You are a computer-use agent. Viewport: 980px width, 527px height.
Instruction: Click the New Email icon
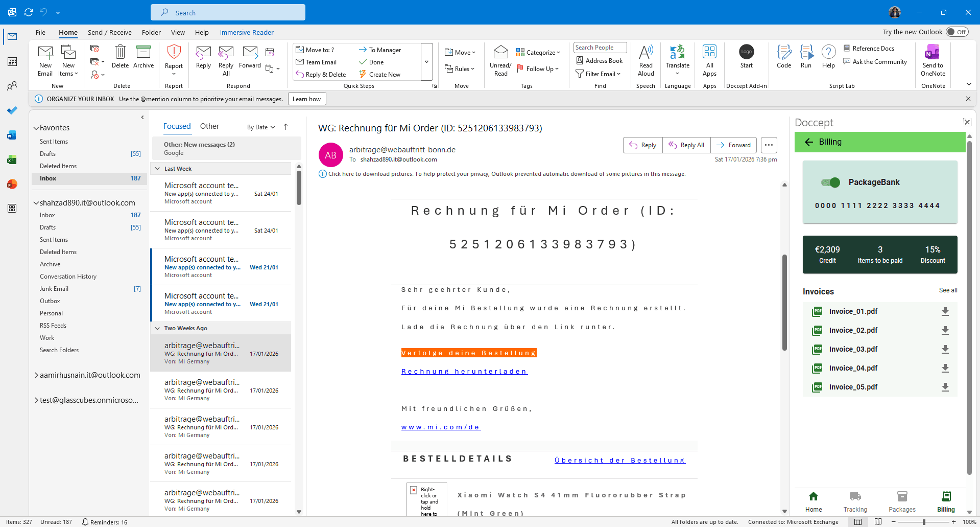tap(45, 60)
